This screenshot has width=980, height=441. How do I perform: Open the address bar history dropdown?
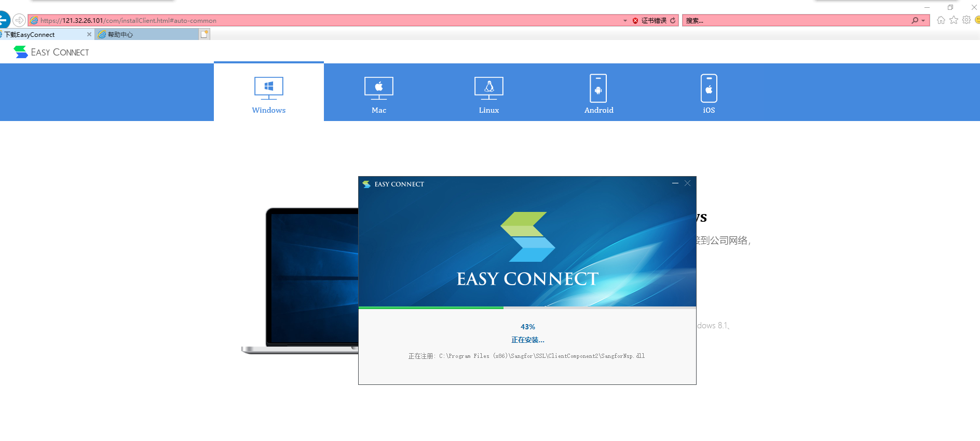pos(625,21)
